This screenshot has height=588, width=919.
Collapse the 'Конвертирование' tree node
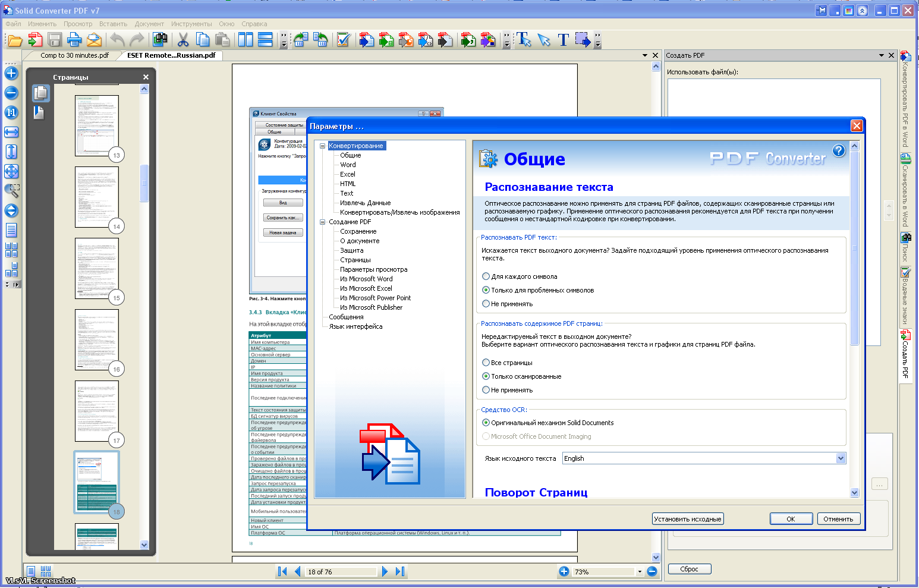click(x=323, y=146)
